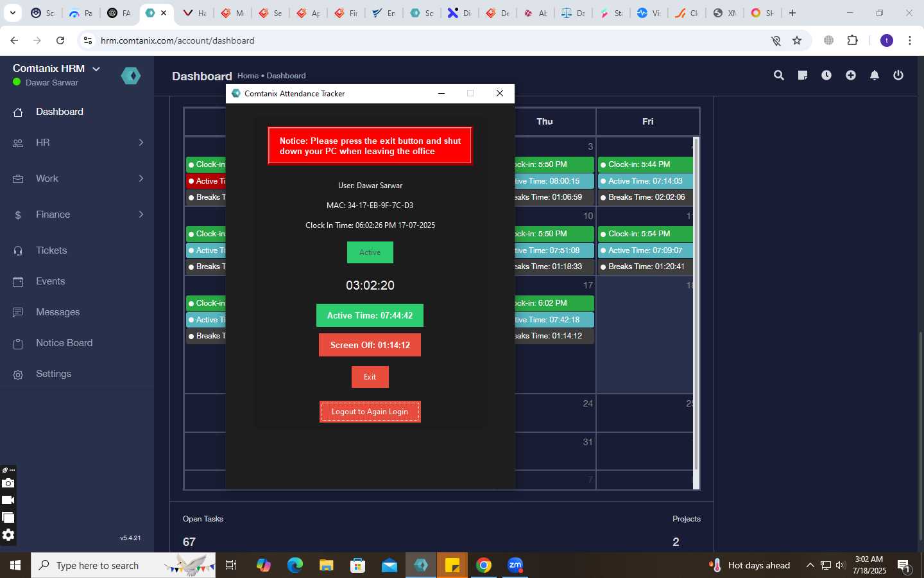Image resolution: width=924 pixels, height=578 pixels.
Task: Click the Settings gear icon in sidebar
Action: tap(18, 374)
